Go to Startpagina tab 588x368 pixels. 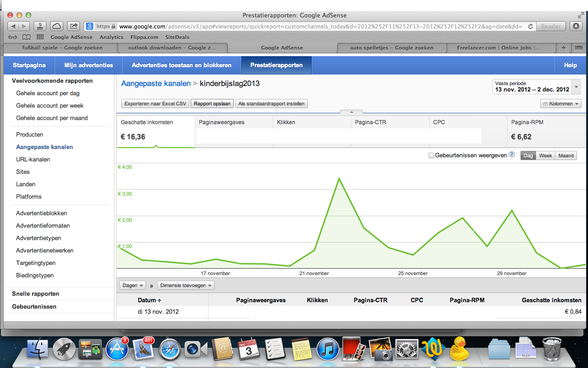29,65
